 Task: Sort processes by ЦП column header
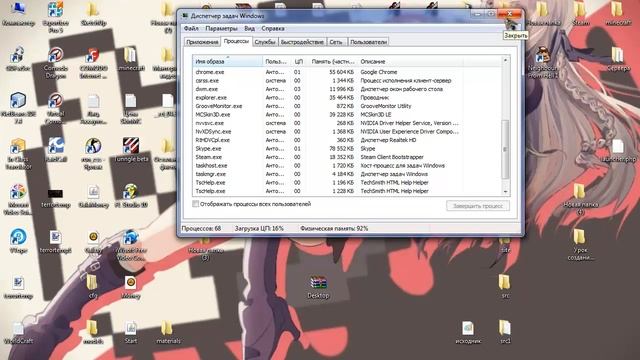tap(299, 61)
